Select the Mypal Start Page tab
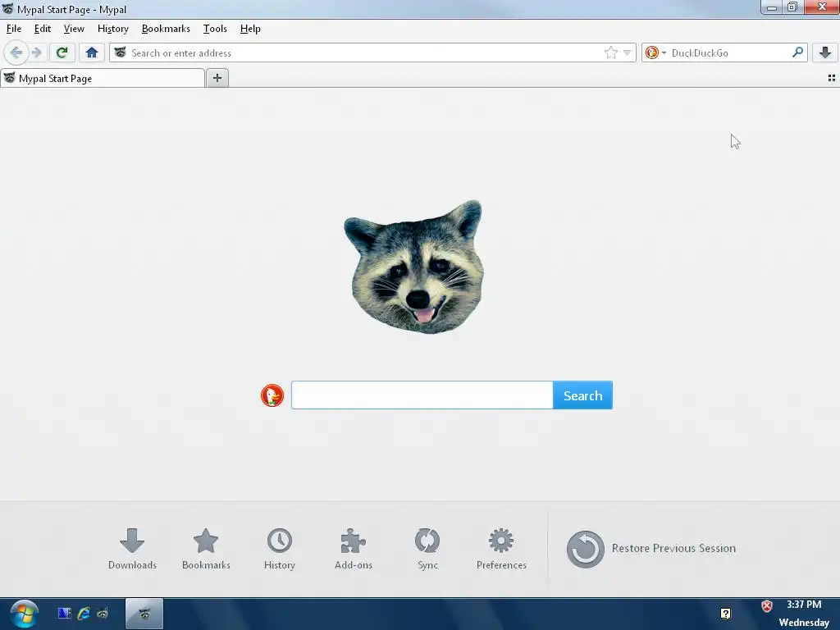Image resolution: width=840 pixels, height=630 pixels. (103, 78)
